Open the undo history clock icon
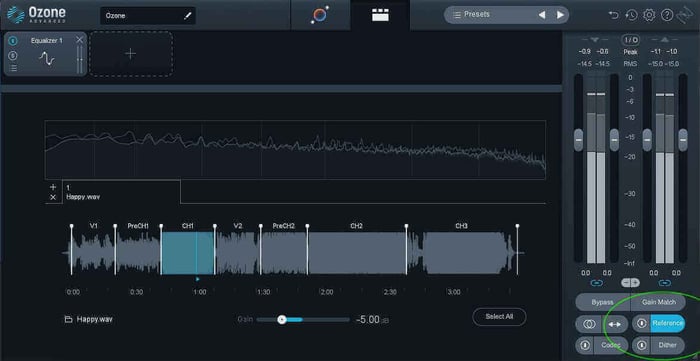The height and width of the screenshot is (361, 700). [631, 15]
